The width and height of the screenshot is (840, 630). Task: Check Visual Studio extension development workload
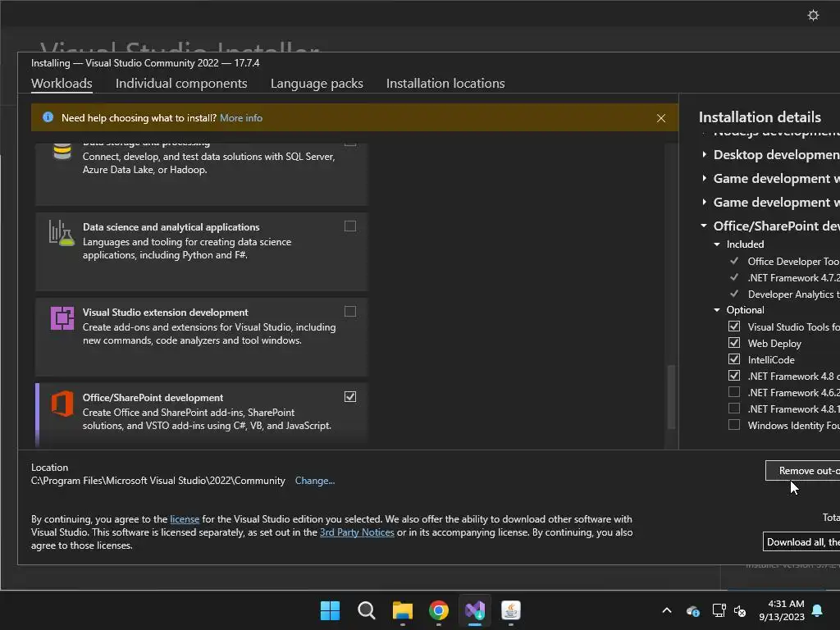[349, 311]
